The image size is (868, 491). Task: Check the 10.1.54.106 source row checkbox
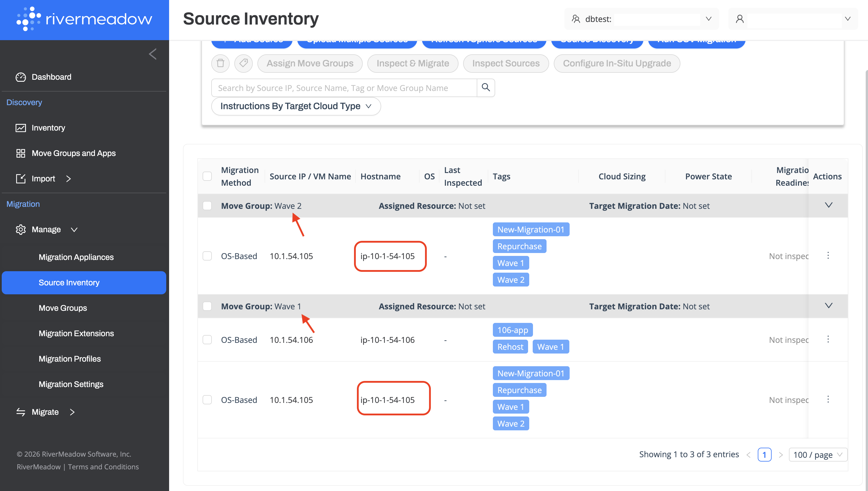point(207,340)
